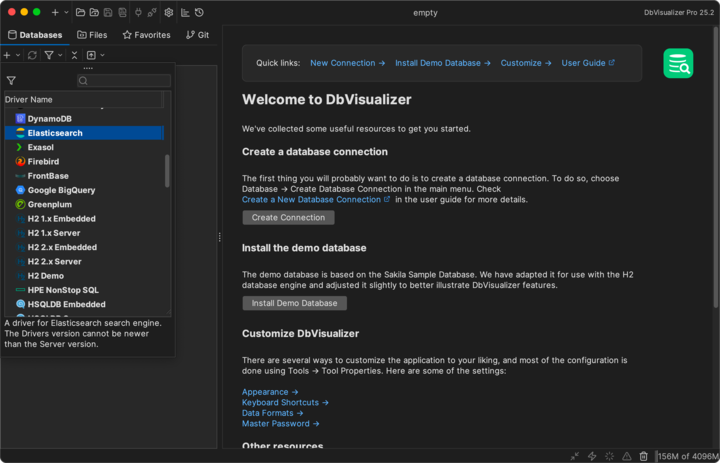Open the Git tab
Viewport: 720px width, 463px height.
pos(197,34)
